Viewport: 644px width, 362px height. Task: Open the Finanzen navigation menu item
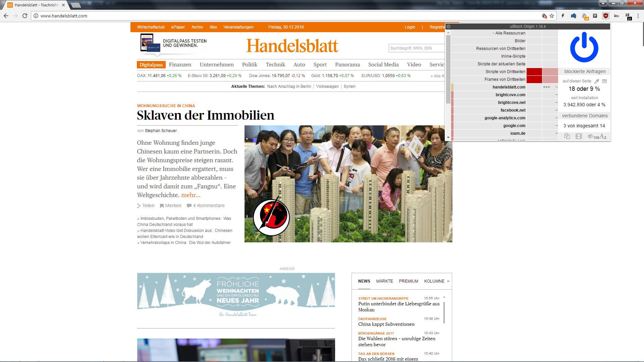pos(180,65)
